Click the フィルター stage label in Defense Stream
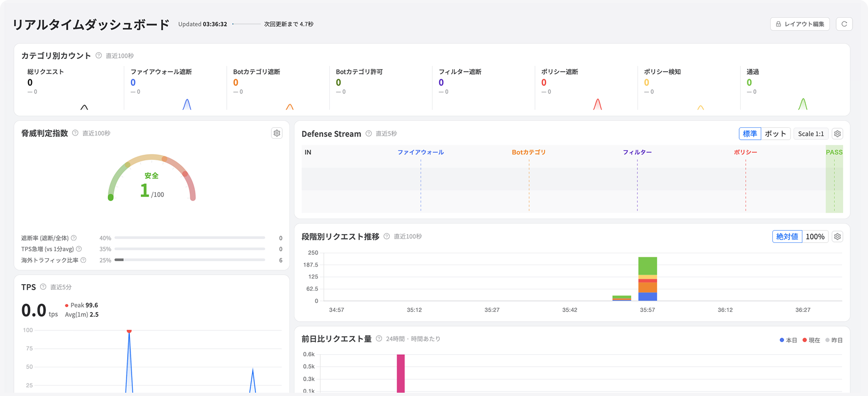868x396 pixels. (637, 152)
